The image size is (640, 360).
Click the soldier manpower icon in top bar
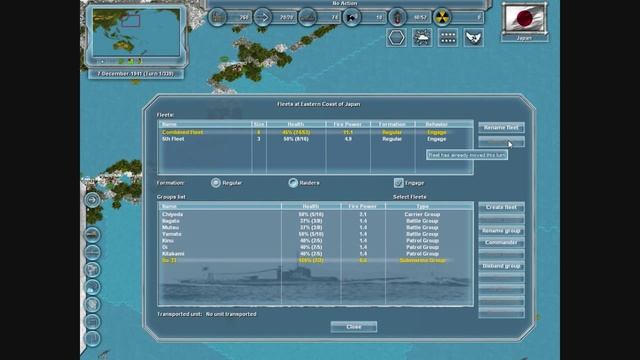[397, 18]
